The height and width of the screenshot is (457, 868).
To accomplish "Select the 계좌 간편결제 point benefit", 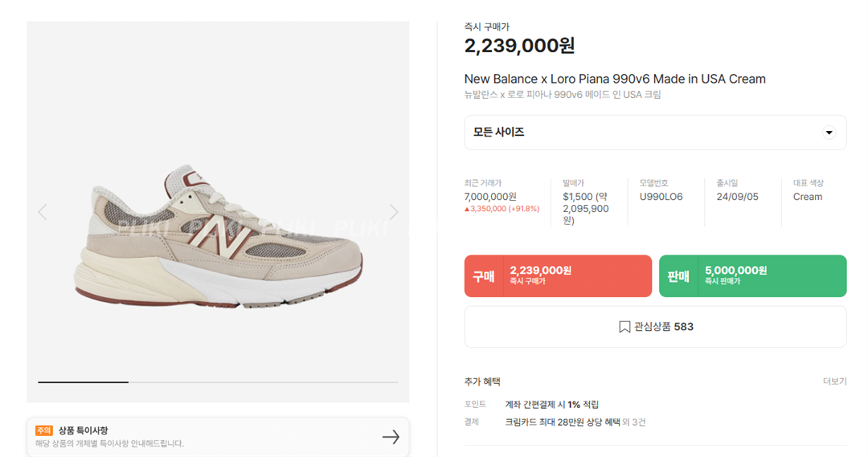I will pyautogui.click(x=551, y=404).
